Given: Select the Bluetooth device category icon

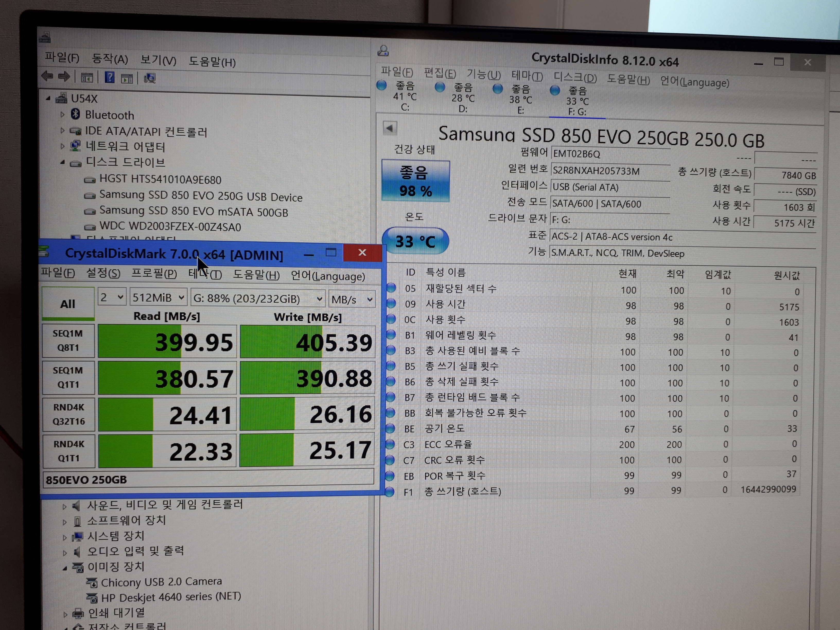Looking at the screenshot, I should pos(76,113).
